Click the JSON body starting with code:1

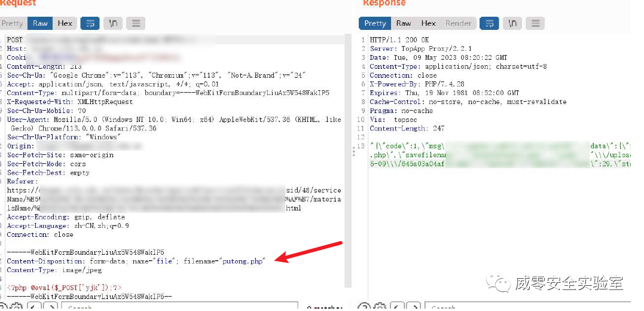[x=500, y=155]
